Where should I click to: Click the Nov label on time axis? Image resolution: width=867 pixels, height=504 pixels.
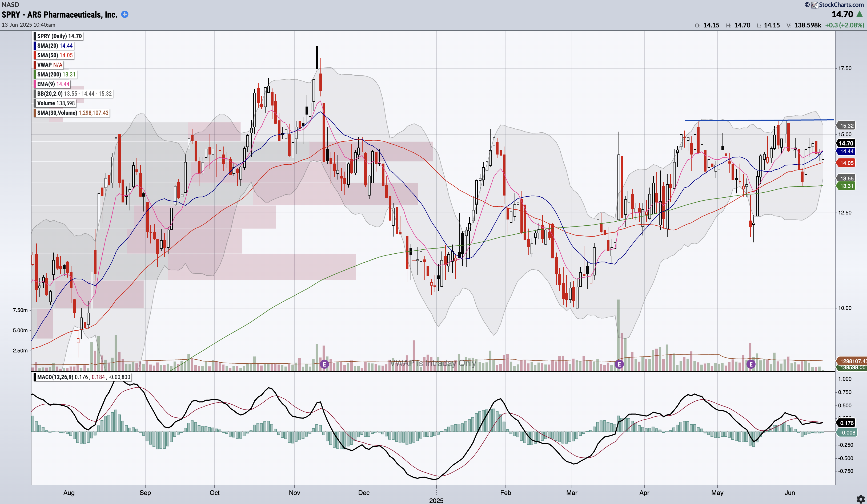[x=294, y=493]
